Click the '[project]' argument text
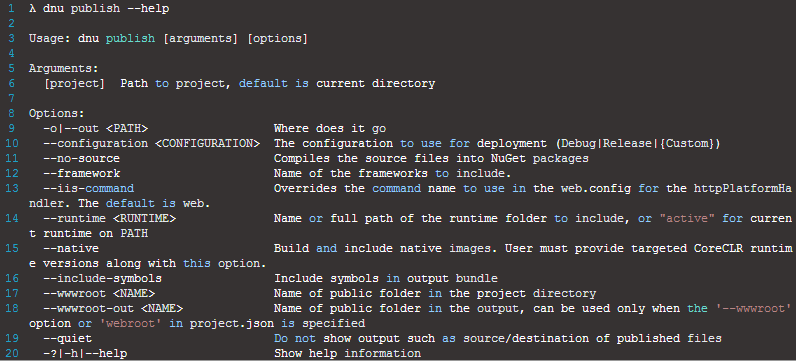The image size is (796, 361). click(74, 84)
